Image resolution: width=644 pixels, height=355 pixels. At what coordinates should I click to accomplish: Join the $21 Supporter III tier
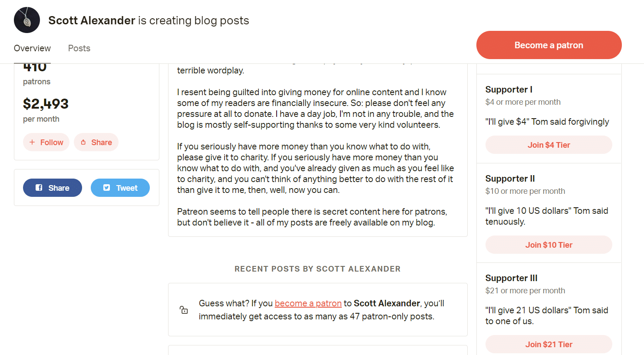[x=548, y=344]
